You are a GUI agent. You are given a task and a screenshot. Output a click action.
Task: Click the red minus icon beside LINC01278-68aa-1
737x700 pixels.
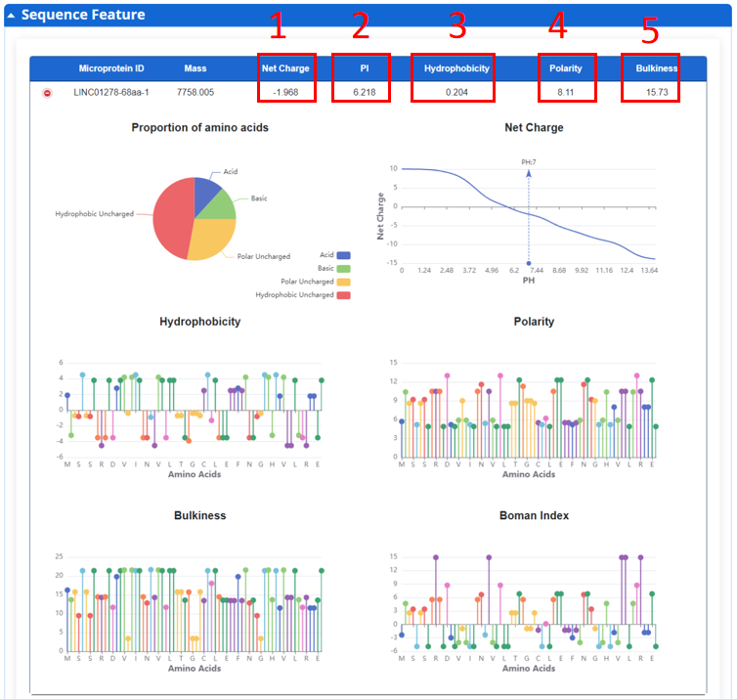click(x=46, y=93)
